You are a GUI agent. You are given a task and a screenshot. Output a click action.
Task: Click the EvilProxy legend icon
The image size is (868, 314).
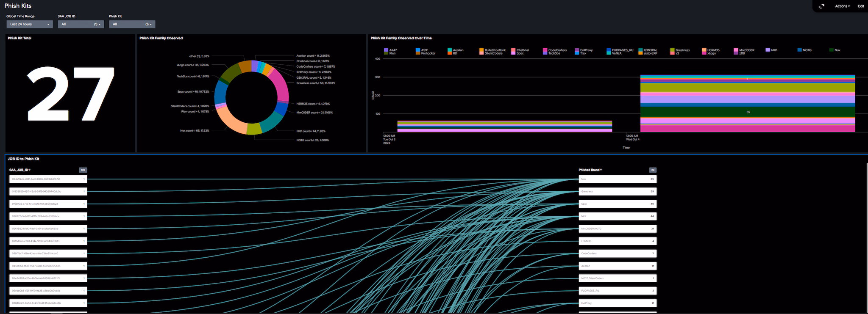577,50
